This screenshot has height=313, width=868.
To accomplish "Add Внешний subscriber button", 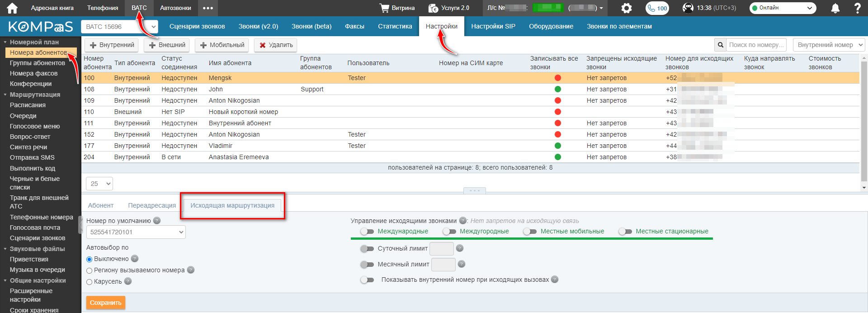I will click(167, 45).
